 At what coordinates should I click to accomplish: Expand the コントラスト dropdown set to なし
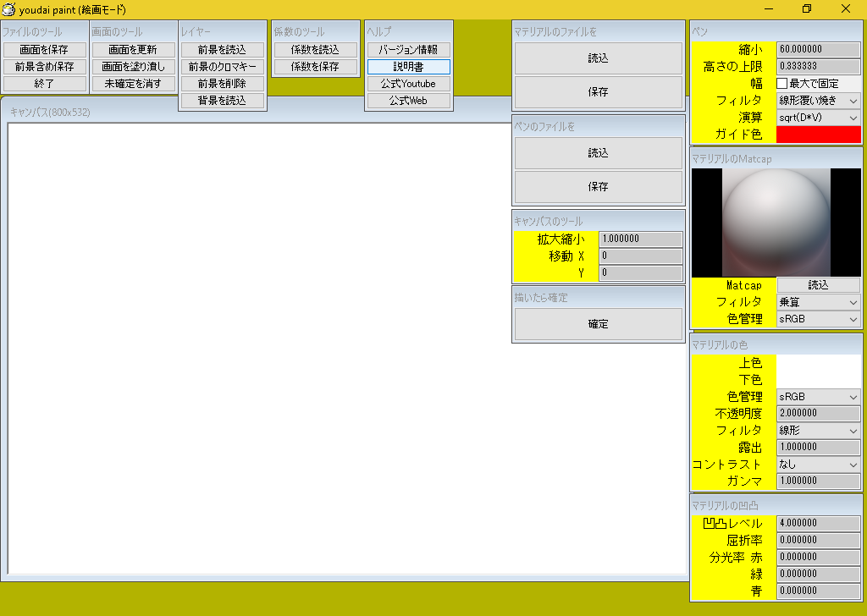click(x=818, y=465)
